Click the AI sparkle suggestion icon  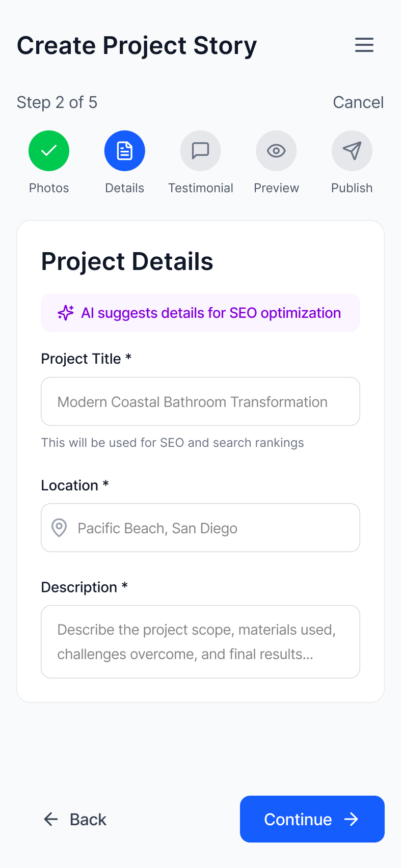point(66,313)
